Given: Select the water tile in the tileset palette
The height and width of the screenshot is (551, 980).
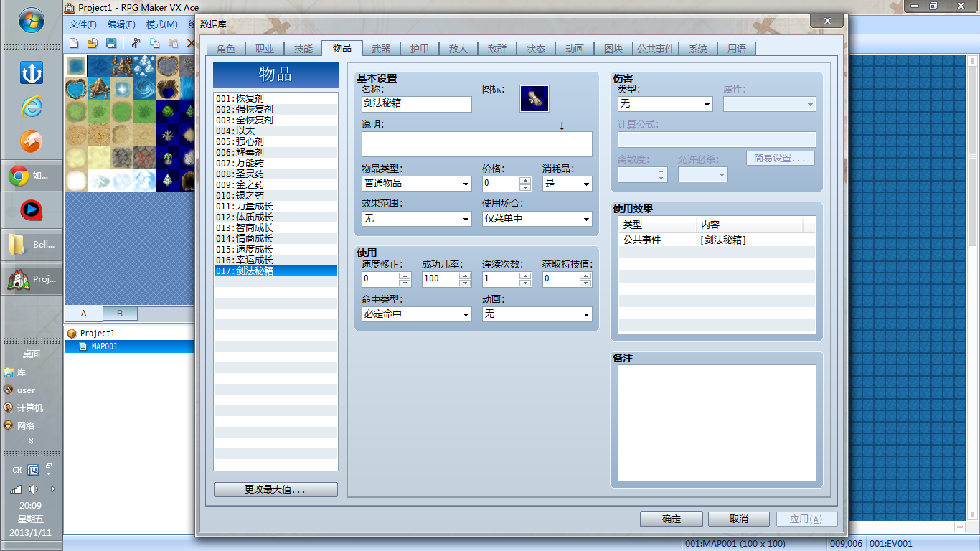Looking at the screenshot, I should [x=76, y=66].
